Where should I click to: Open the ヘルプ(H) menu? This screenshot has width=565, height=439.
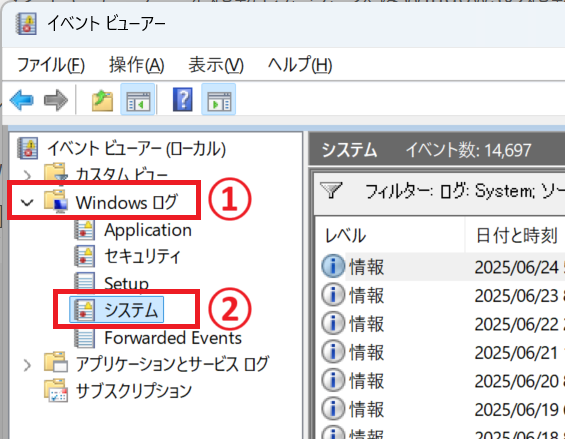tap(300, 65)
